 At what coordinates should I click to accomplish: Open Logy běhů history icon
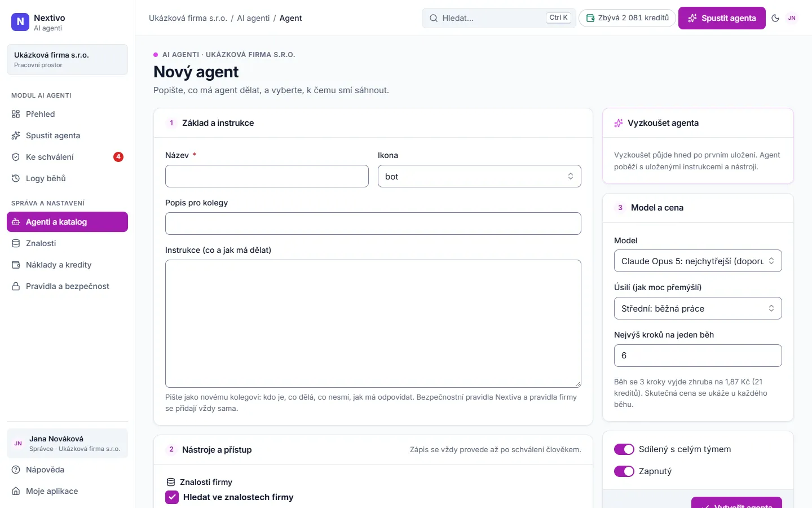coord(16,178)
